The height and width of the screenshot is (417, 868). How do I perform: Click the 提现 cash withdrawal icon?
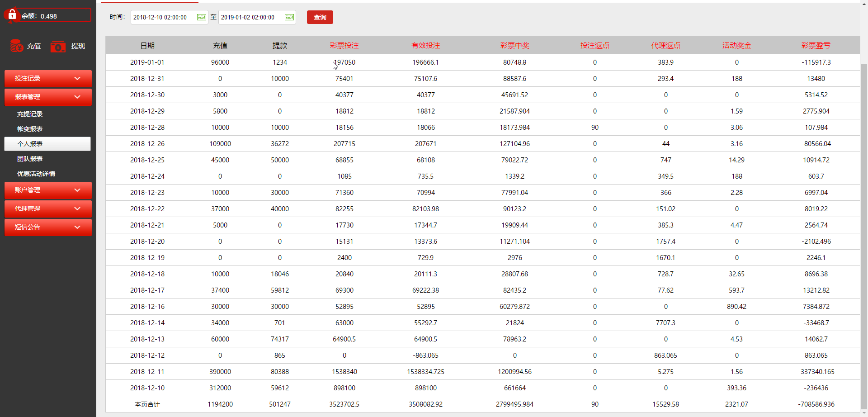(58, 46)
